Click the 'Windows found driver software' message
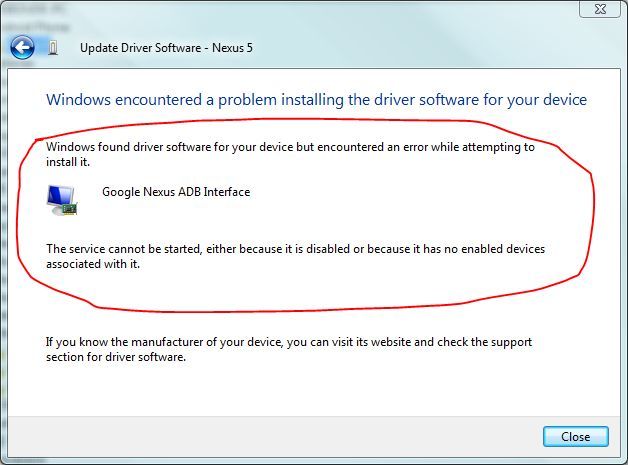 (x=290, y=154)
